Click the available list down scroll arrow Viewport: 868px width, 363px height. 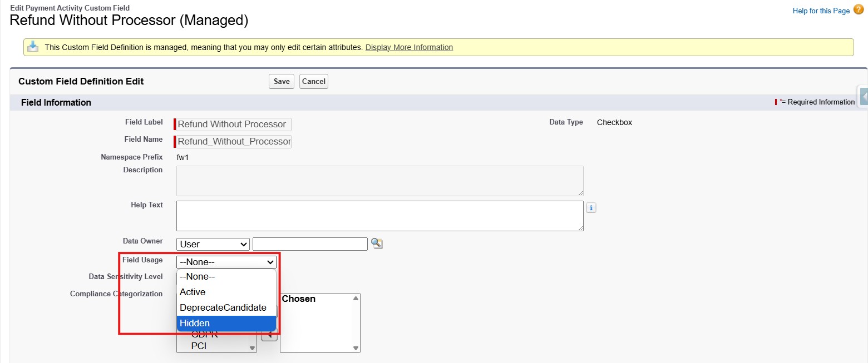(x=253, y=348)
